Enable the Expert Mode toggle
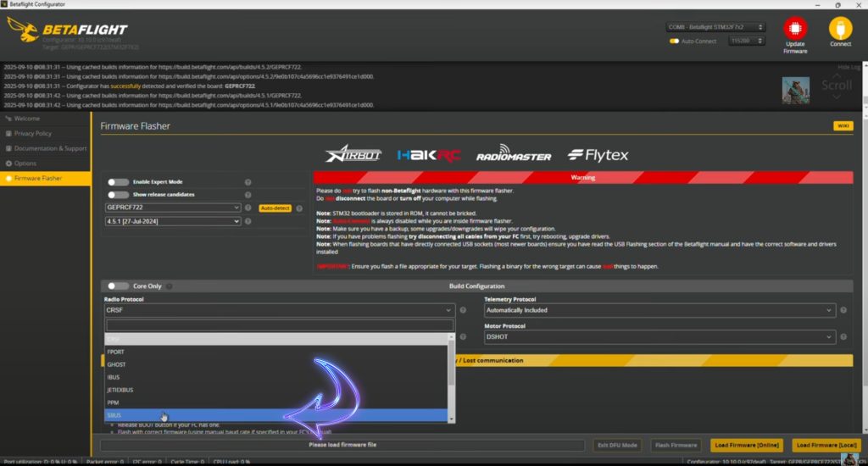868x466 pixels. pyautogui.click(x=119, y=182)
